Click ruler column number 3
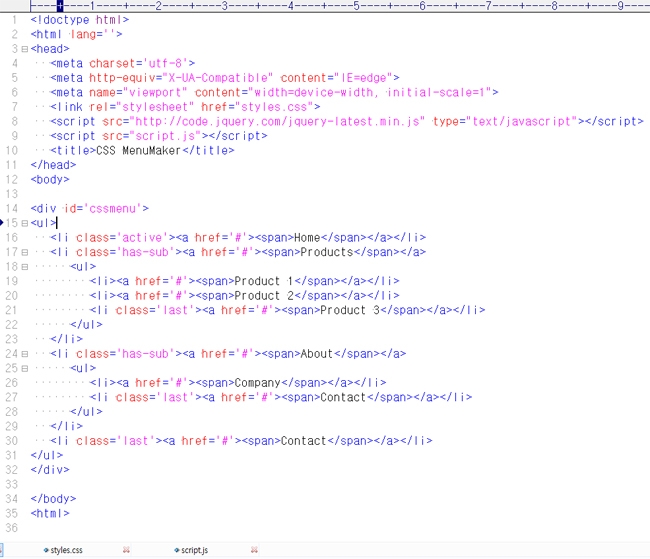Image resolution: width=650 pixels, height=559 pixels. (x=224, y=6)
